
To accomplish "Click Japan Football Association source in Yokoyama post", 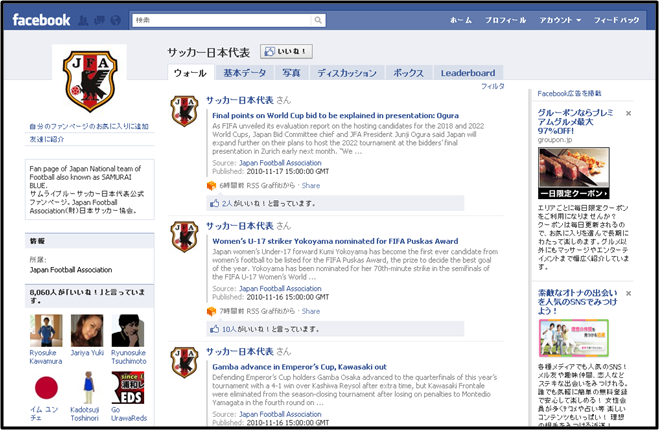I will click(x=280, y=289).
